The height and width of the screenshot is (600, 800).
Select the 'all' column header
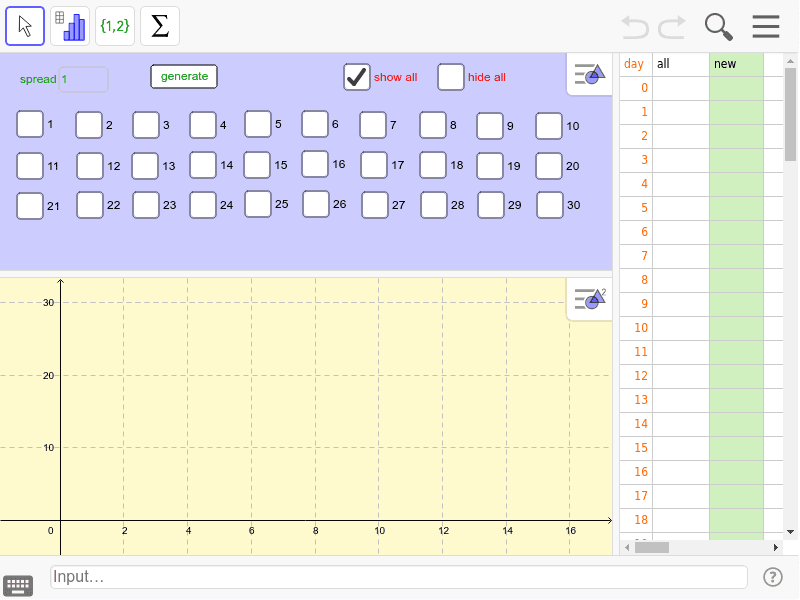(681, 64)
